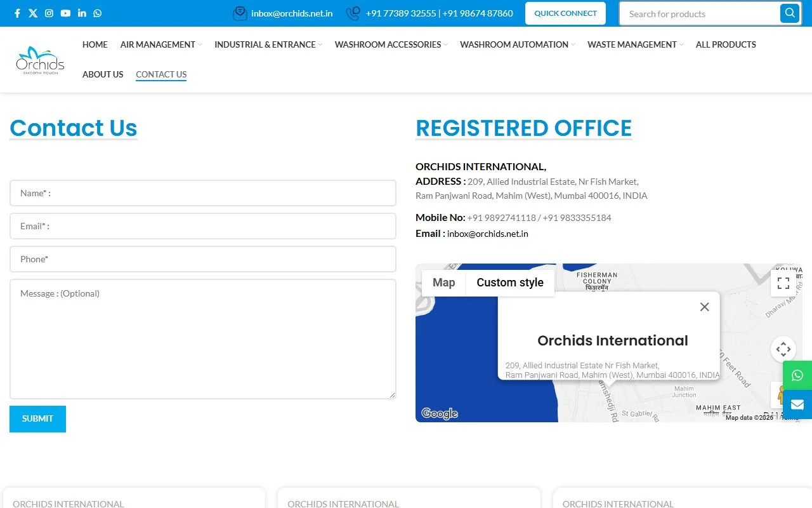Open the X (Twitter) social icon

[33, 13]
